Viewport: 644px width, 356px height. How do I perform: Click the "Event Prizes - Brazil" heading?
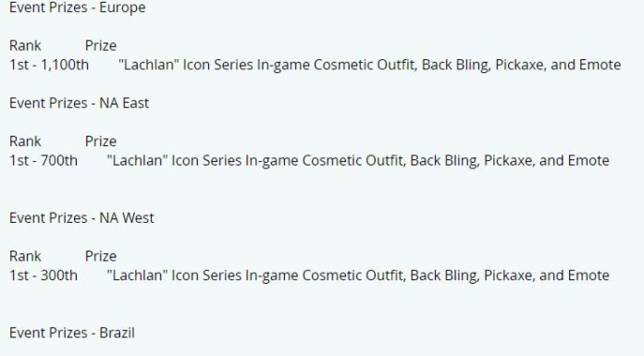(72, 333)
